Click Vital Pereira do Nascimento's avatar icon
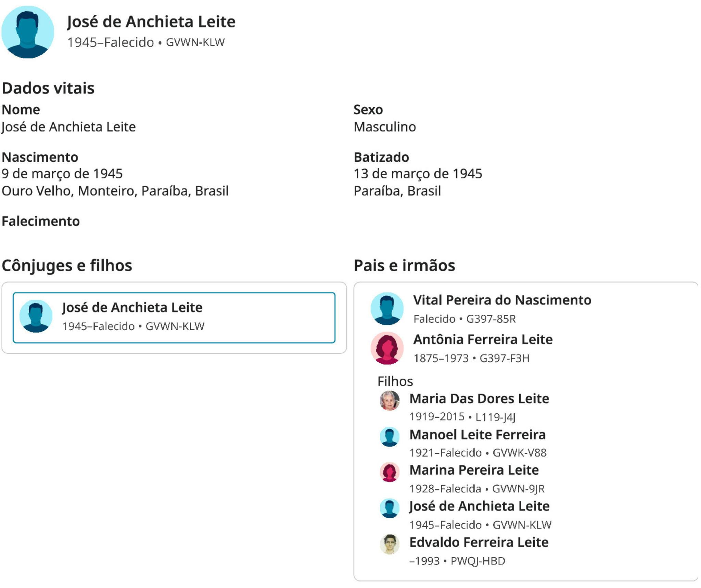The width and height of the screenshot is (701, 588). pyautogui.click(x=387, y=309)
